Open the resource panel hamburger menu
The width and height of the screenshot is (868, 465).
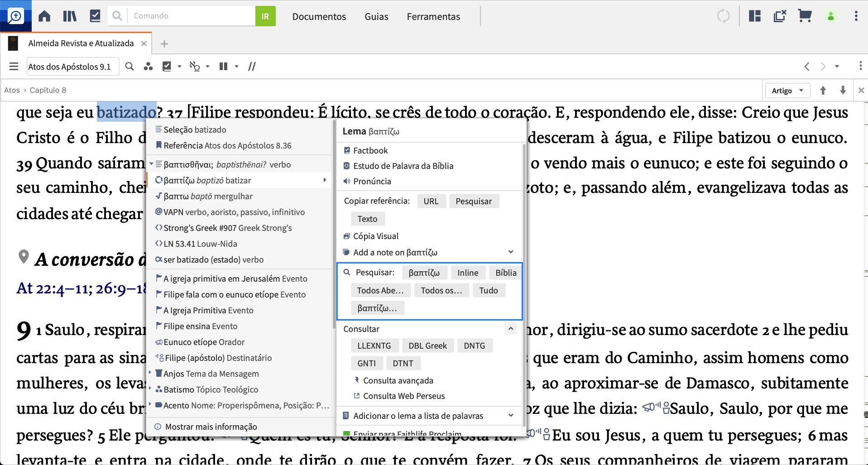[x=14, y=67]
